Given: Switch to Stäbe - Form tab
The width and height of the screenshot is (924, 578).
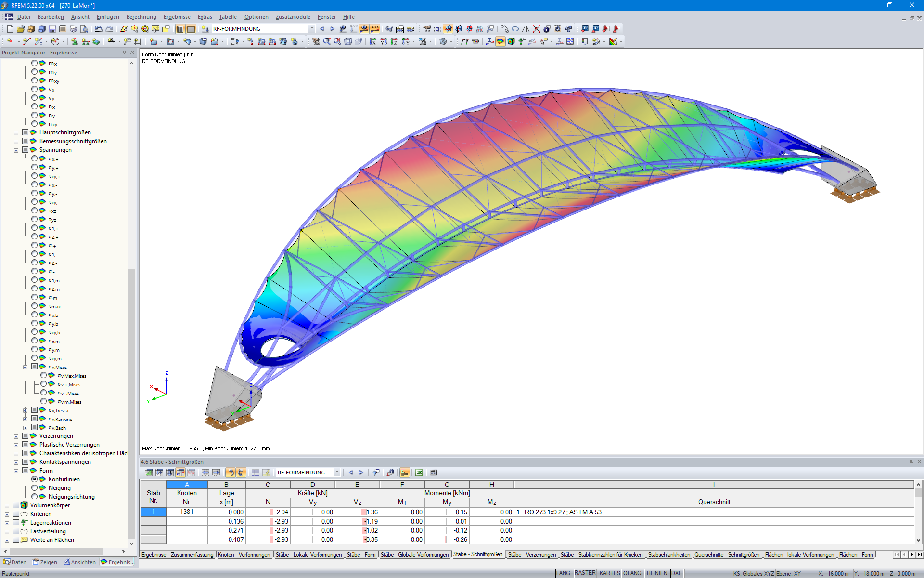Looking at the screenshot, I should click(x=361, y=555).
